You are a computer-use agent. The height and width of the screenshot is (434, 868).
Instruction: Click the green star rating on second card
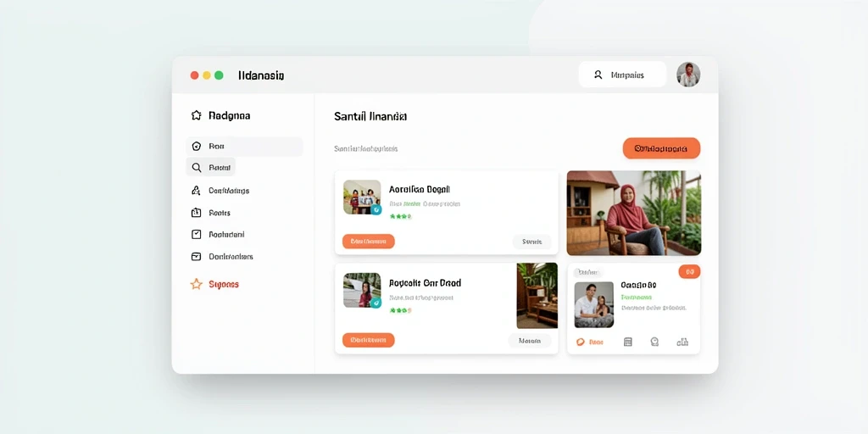point(400,310)
